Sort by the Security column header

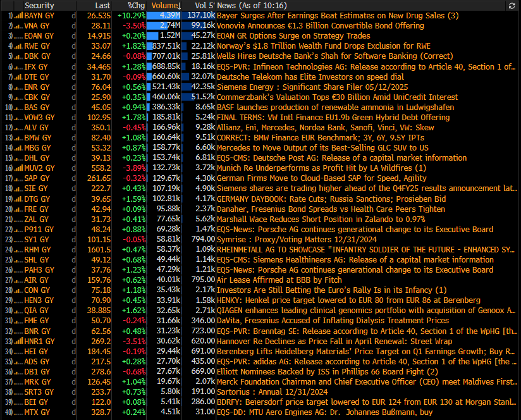[x=39, y=6]
